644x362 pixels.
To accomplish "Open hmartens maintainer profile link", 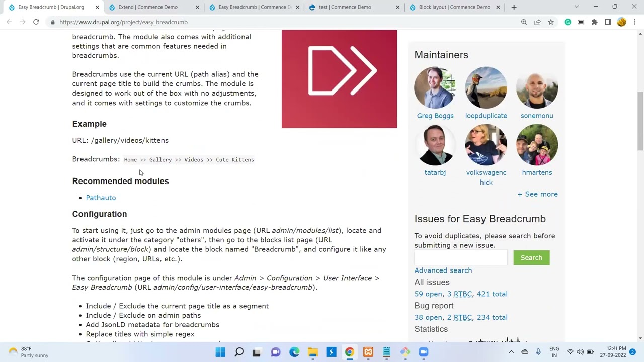I will tap(537, 172).
